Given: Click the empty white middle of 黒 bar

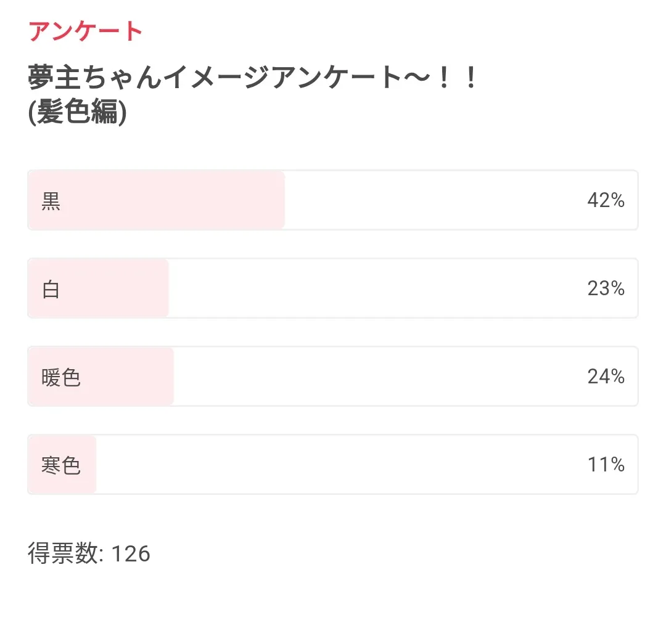Looking at the screenshot, I should (434, 200).
